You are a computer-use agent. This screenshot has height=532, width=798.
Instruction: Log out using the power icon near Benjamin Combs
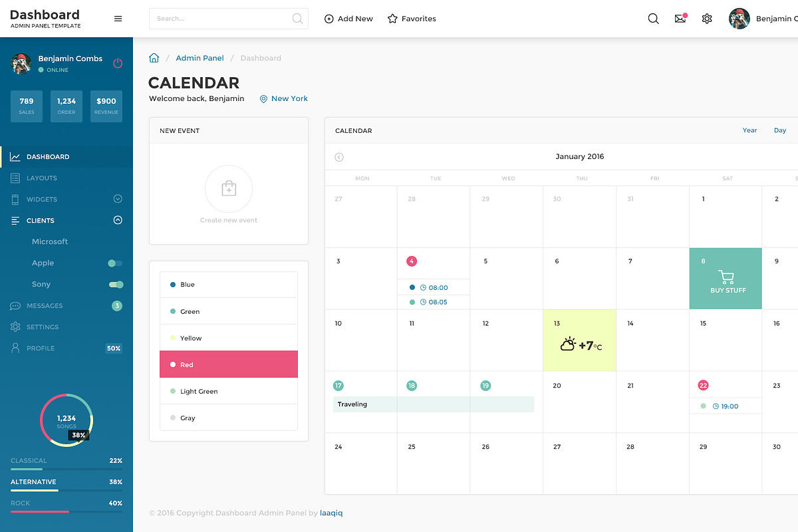(x=117, y=63)
